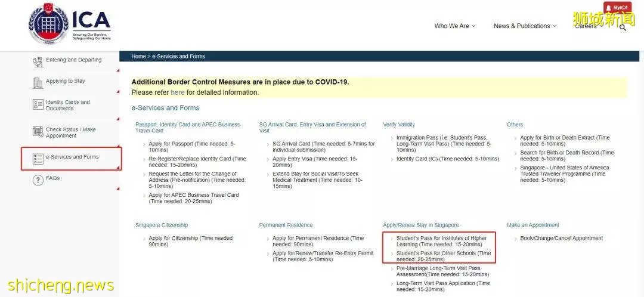Viewport: 644px width, 297px height.
Task: Click the e-Services and Forms list icon
Action: (x=38, y=159)
